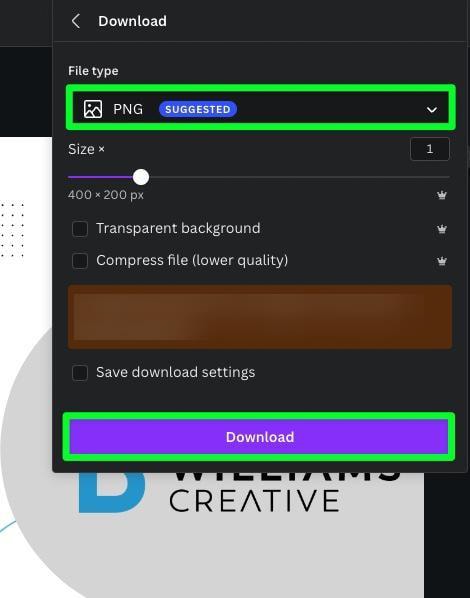Open the PNG file type combo box
Image resolution: width=470 pixels, height=598 pixels.
pyautogui.click(x=261, y=109)
